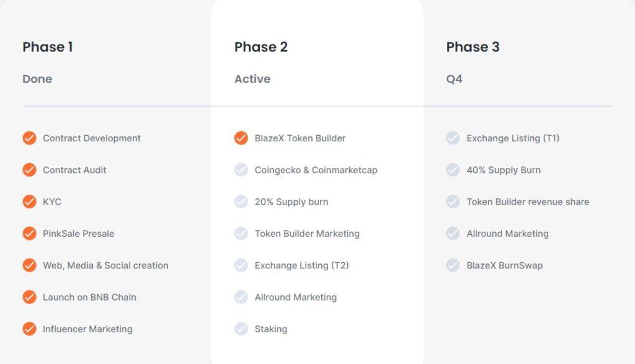Click the grey checkmark next to BlazeX BurnSwap
The width and height of the screenshot is (635, 364).
tap(453, 265)
